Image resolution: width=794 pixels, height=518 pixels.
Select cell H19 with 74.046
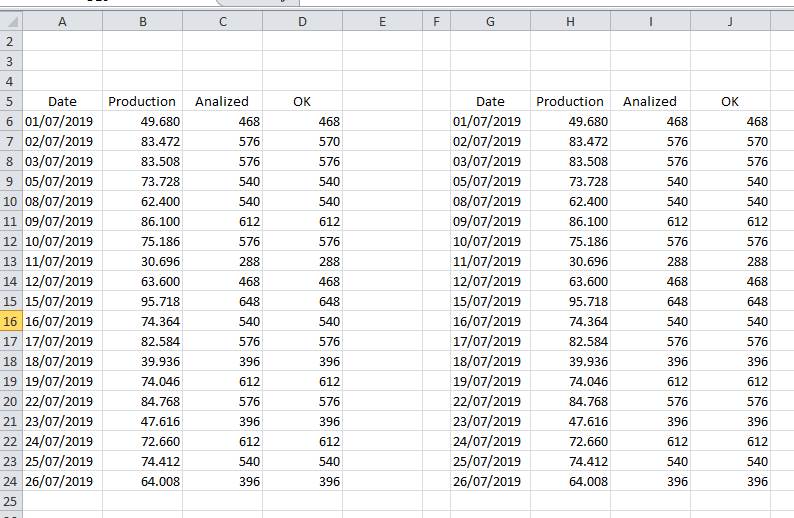pyautogui.click(x=570, y=381)
